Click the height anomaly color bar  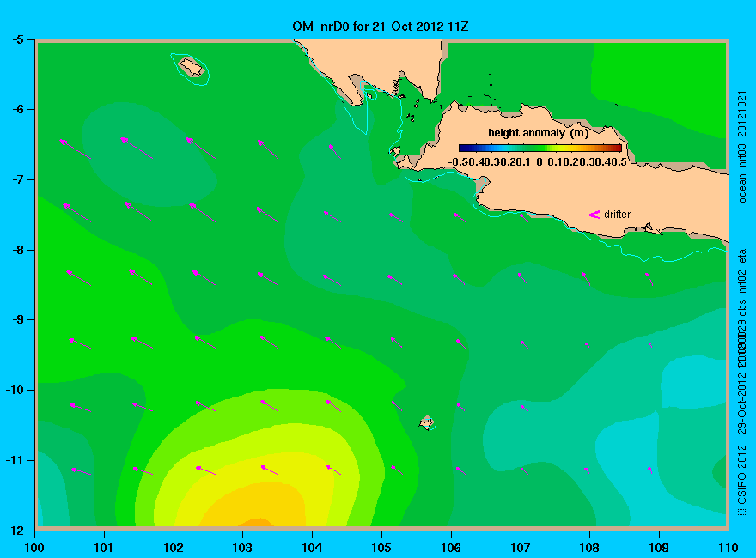tap(540, 148)
